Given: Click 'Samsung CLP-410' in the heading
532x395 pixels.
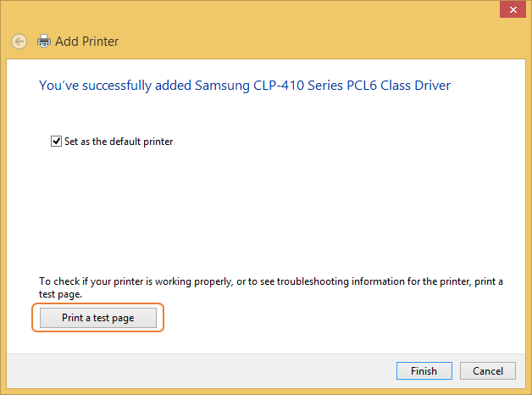Looking at the screenshot, I should pyautogui.click(x=249, y=86).
